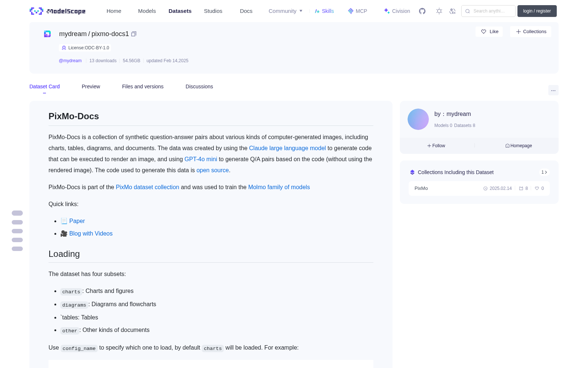The image size is (588, 368).
Task: Switch language with the translate icon
Action: point(453,11)
